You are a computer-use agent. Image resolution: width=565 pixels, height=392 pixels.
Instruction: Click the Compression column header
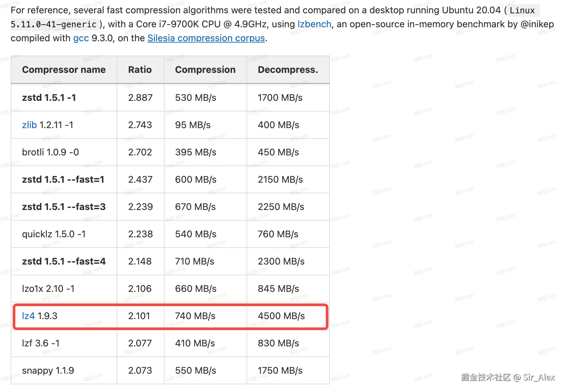[x=205, y=70]
